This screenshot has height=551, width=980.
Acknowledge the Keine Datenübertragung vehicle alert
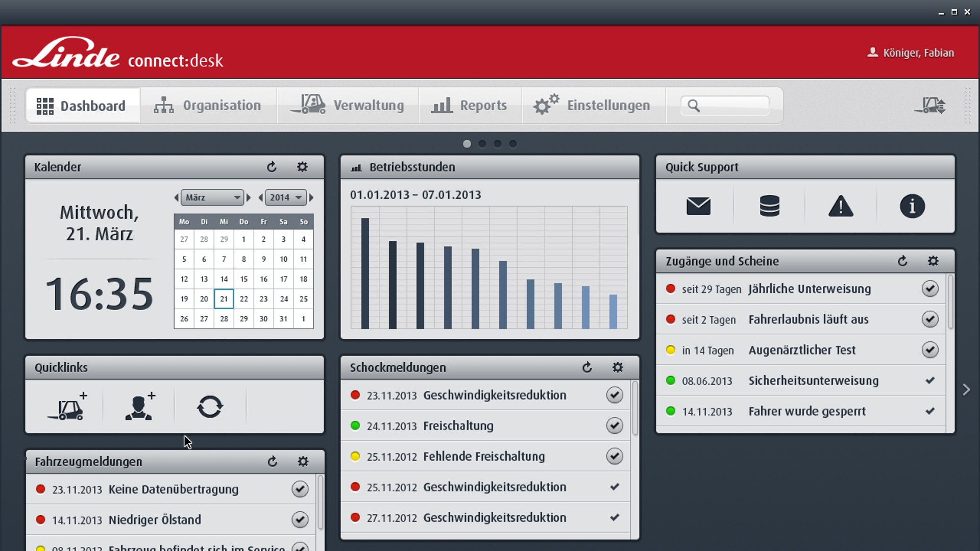click(300, 489)
